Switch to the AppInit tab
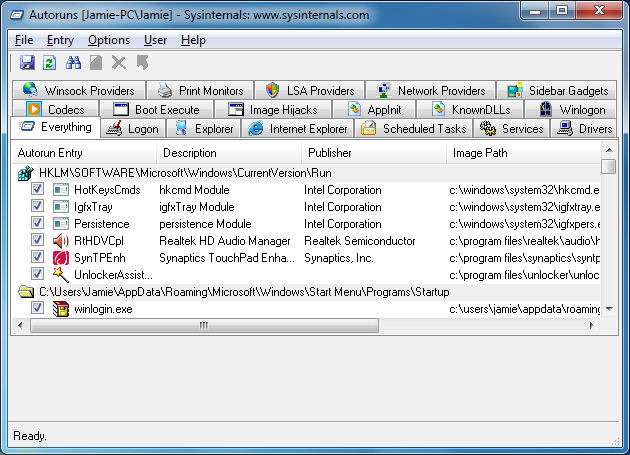 click(374, 109)
